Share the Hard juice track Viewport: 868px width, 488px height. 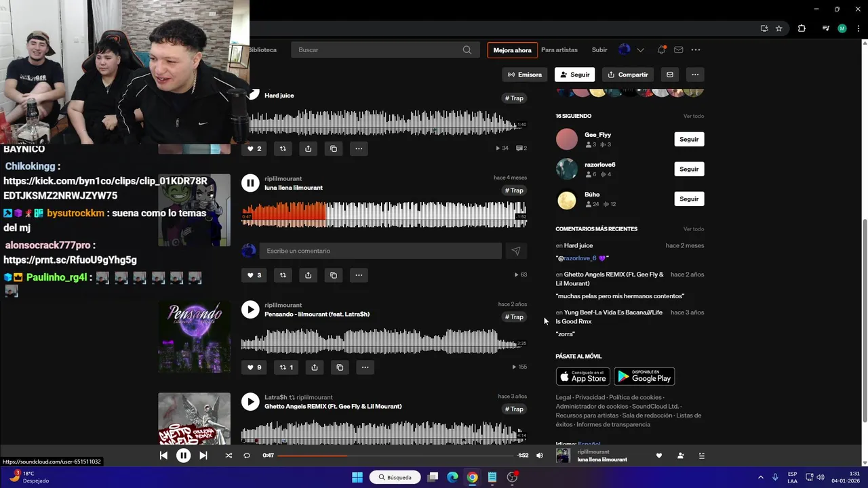pyautogui.click(x=308, y=148)
